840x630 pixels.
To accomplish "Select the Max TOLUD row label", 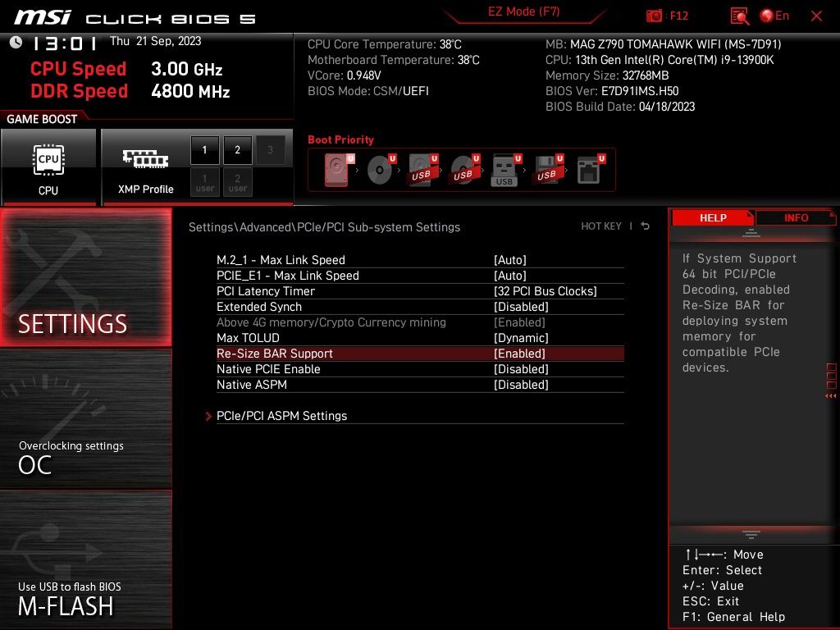I will pyautogui.click(x=248, y=338).
